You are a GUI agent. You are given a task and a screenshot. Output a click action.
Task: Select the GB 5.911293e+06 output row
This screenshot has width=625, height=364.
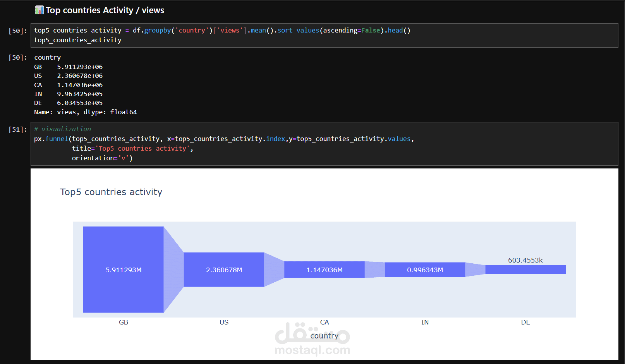coord(68,67)
